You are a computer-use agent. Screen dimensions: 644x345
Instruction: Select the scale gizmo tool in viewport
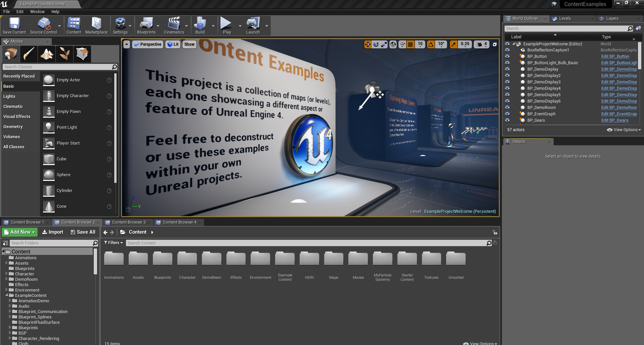384,44
